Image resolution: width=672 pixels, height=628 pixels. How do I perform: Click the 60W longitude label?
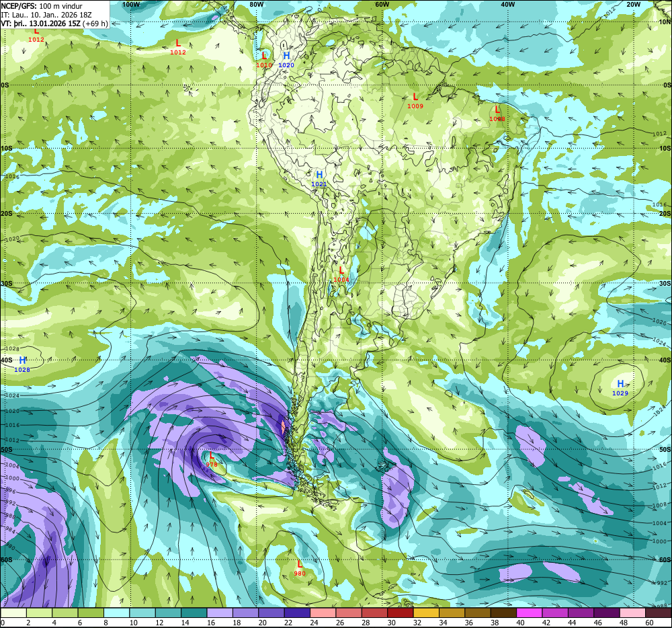click(382, 4)
